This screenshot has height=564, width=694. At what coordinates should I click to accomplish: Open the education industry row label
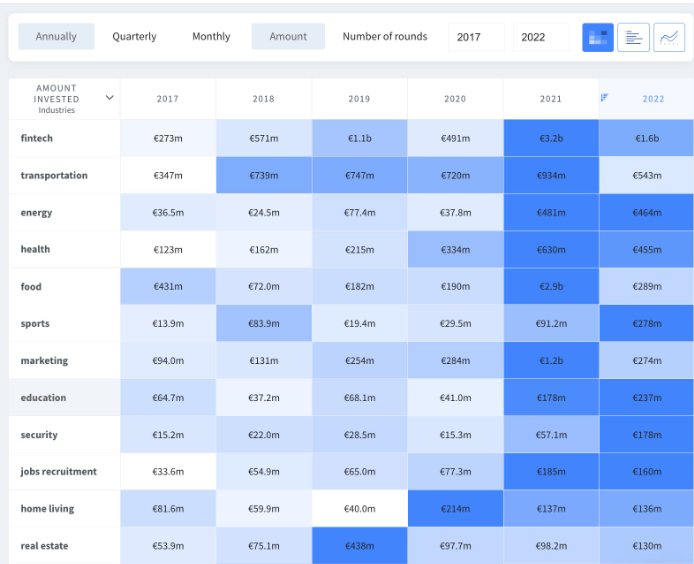click(x=43, y=397)
